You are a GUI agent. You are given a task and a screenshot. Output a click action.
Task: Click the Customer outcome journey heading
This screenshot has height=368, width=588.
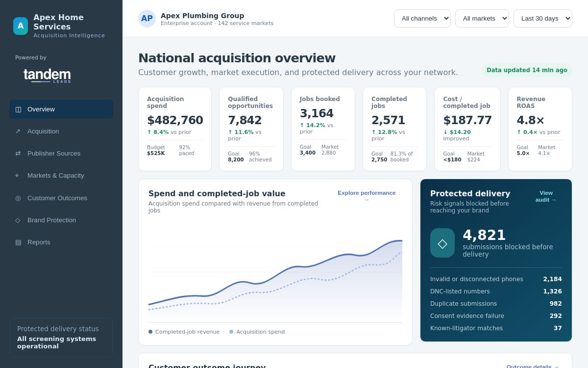[207, 366]
